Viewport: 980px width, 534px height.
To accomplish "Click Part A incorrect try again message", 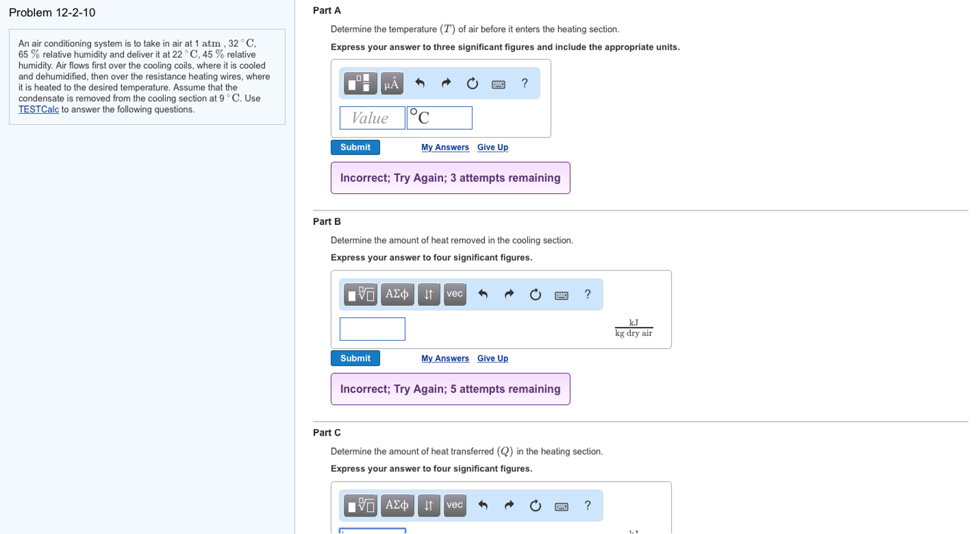I will click(450, 178).
